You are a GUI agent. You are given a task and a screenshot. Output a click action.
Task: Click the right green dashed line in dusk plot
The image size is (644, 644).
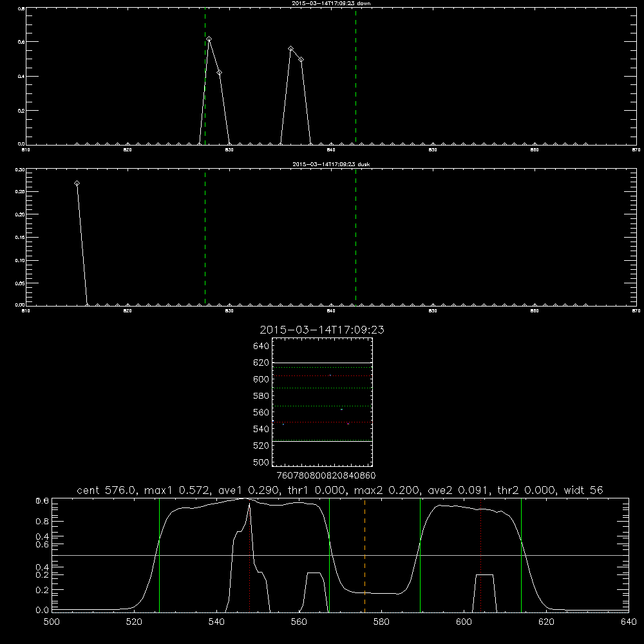coord(355,238)
